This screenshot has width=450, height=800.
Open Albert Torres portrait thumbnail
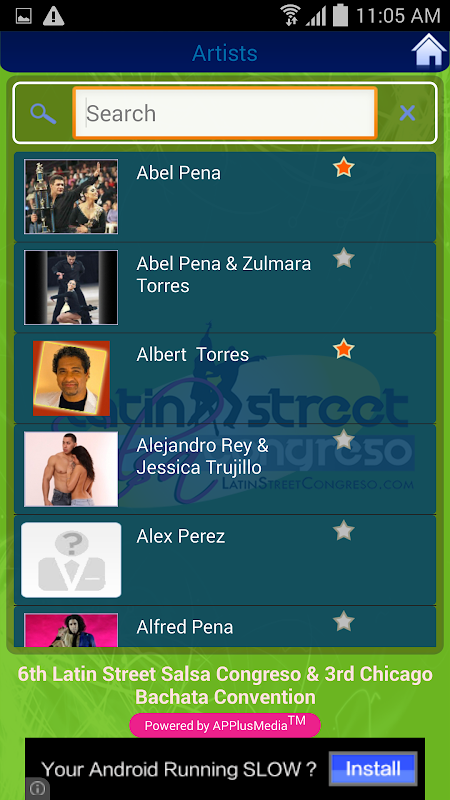(71, 378)
